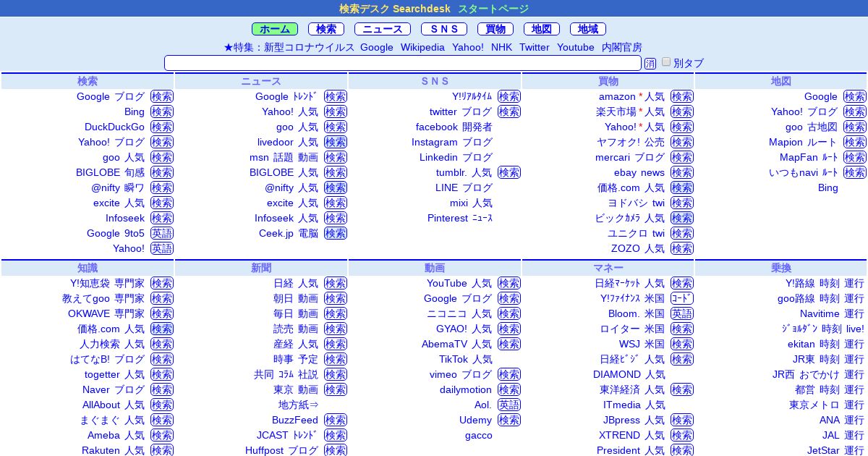This screenshot has width=868, height=456.
Task: Click 検索 button for tumblr. 人気
Action: (x=509, y=172)
